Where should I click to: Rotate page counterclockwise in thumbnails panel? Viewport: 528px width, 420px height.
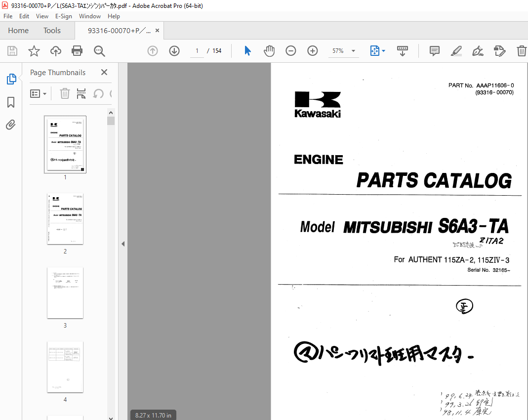click(98, 93)
